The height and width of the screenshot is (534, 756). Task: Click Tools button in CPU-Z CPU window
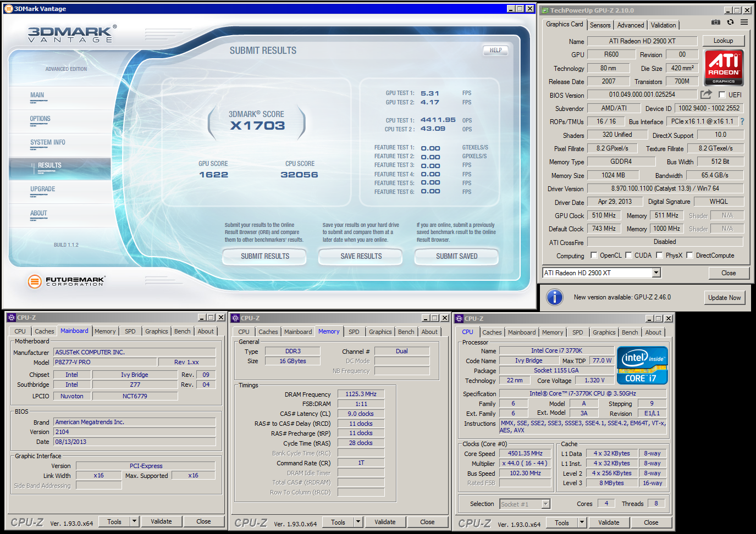562,522
